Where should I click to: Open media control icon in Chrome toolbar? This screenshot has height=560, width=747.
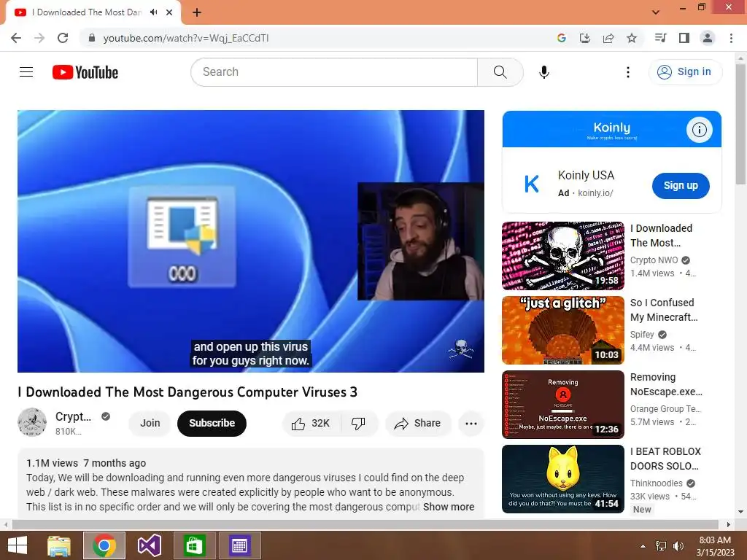point(660,38)
